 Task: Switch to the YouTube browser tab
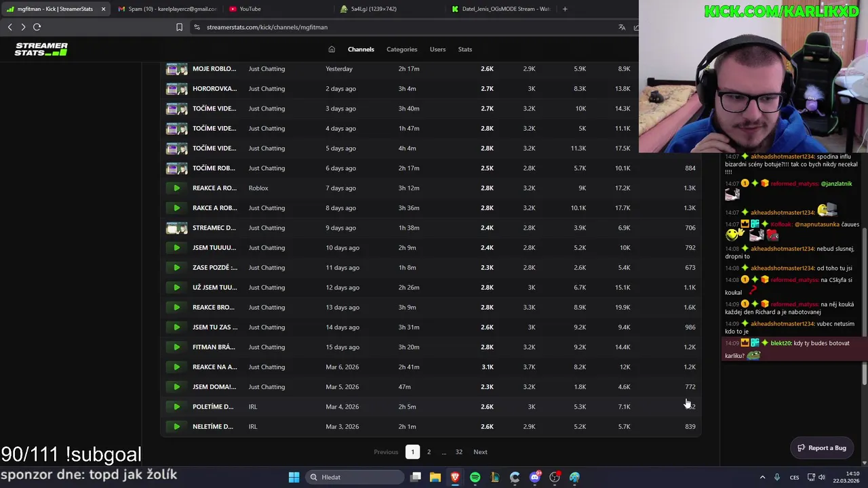278,9
